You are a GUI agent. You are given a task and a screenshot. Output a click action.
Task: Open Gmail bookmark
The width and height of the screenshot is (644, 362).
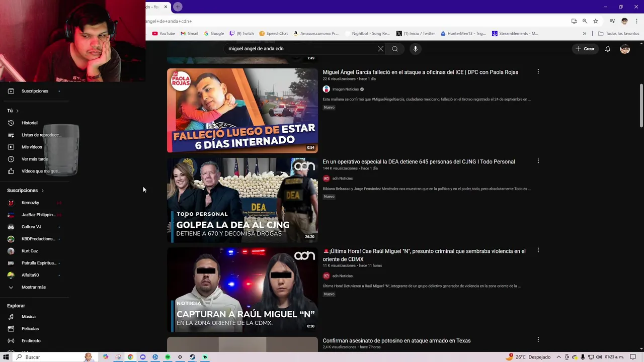(189, 34)
